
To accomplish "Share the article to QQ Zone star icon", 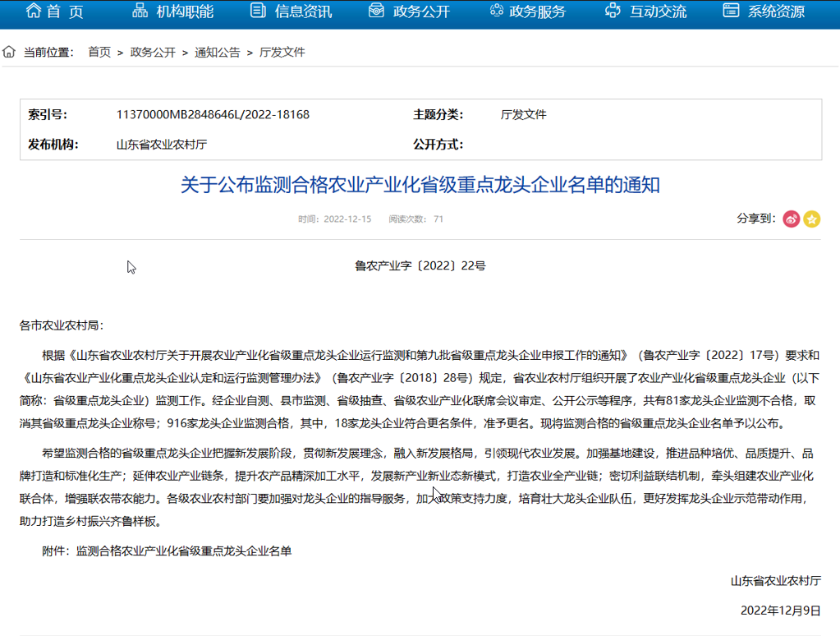I will [811, 219].
